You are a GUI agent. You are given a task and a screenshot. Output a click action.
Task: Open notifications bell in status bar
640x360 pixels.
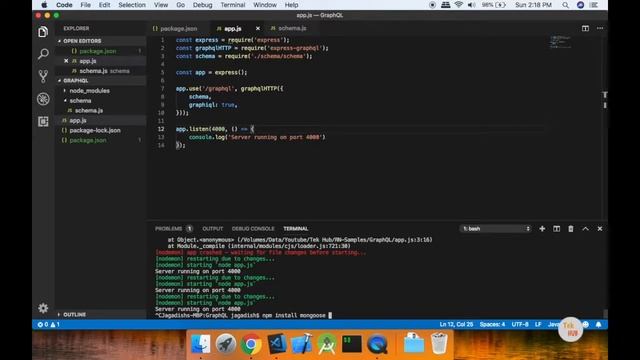click(x=598, y=324)
